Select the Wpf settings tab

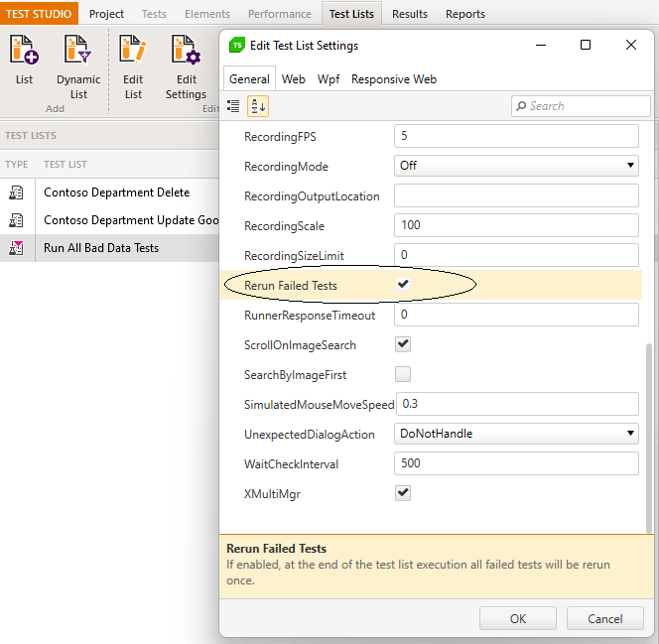click(x=329, y=79)
